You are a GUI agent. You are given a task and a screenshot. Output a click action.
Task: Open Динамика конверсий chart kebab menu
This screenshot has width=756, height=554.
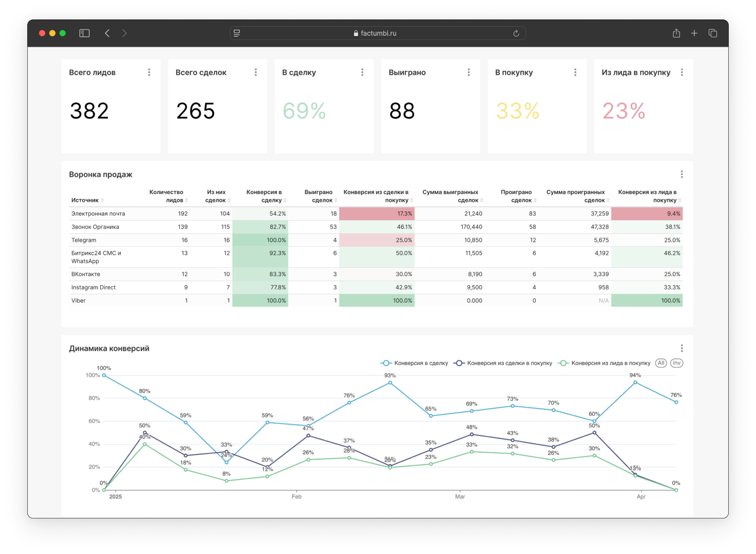pyautogui.click(x=681, y=348)
